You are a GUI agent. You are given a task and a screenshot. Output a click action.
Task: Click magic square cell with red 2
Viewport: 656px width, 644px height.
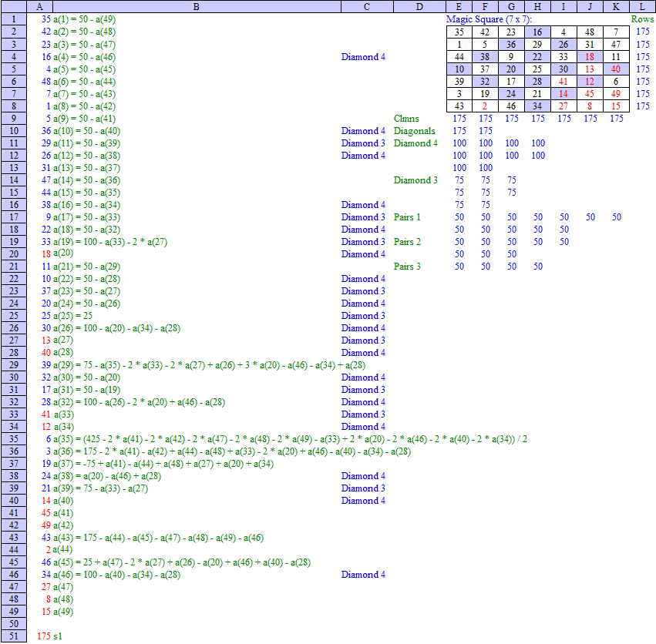(x=485, y=106)
